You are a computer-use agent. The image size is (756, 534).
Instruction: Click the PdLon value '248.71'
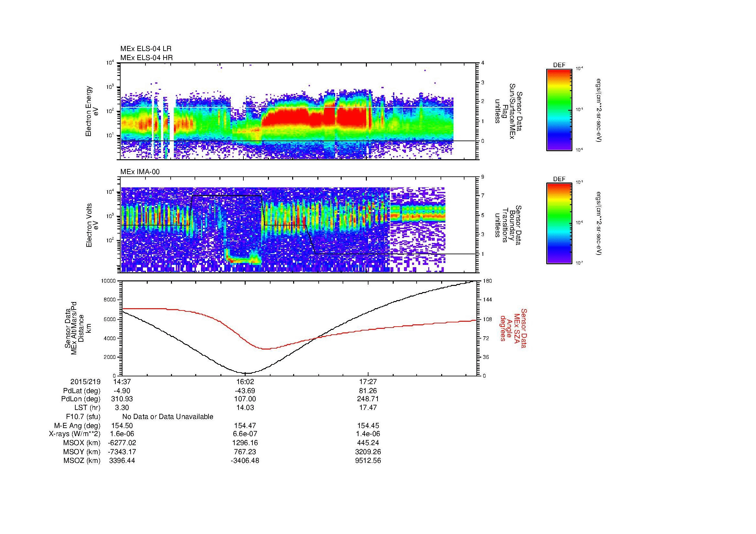pyautogui.click(x=368, y=399)
